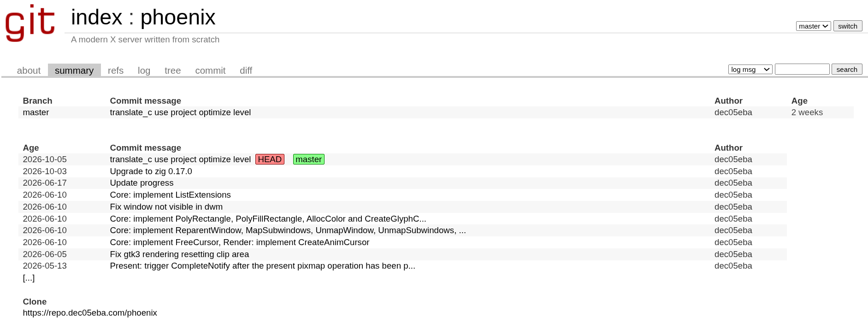Click the date 2026-06-17
The height and width of the screenshot is (323, 868).
45,183
